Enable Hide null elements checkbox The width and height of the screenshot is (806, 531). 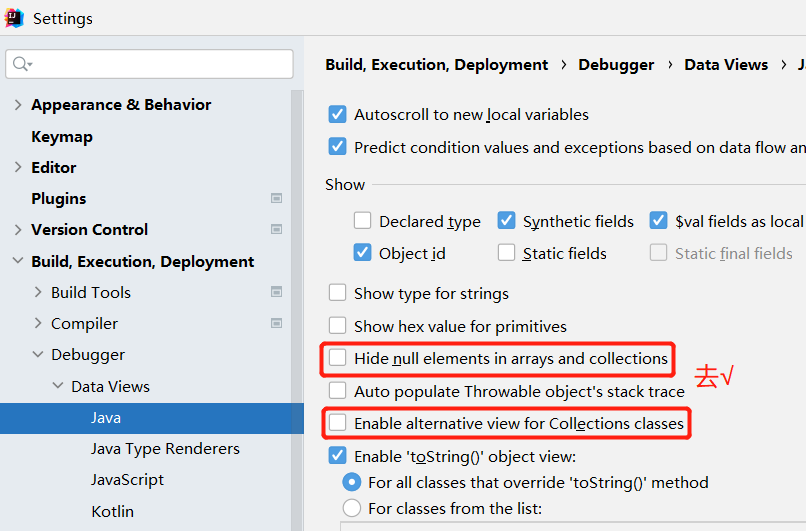[338, 358]
